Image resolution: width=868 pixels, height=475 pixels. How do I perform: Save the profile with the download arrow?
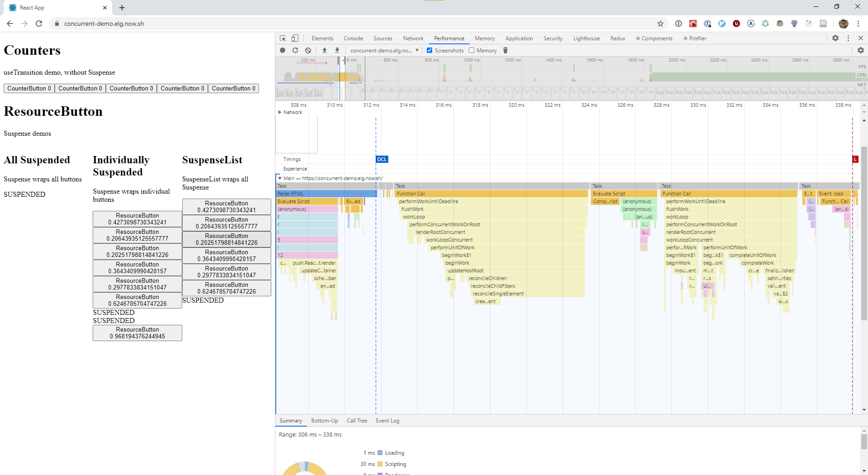point(337,50)
